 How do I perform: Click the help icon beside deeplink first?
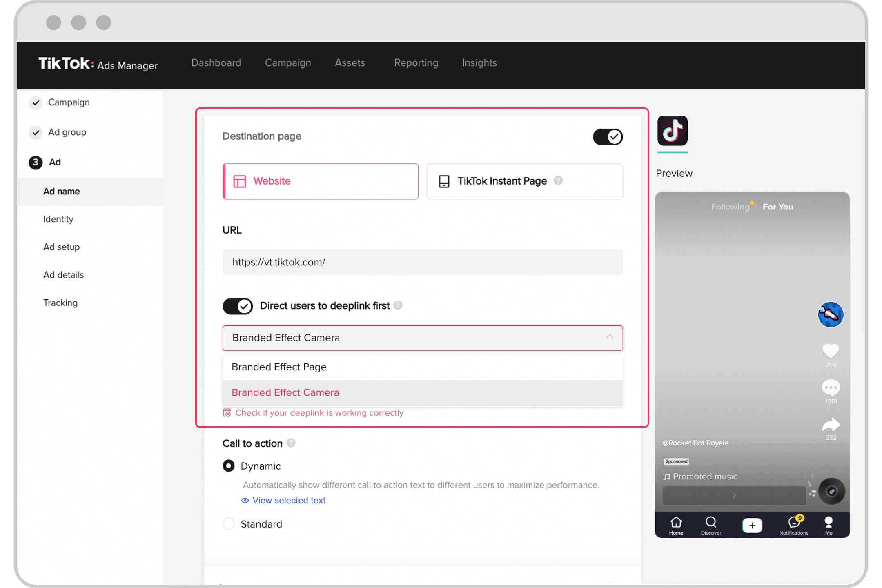coord(398,305)
